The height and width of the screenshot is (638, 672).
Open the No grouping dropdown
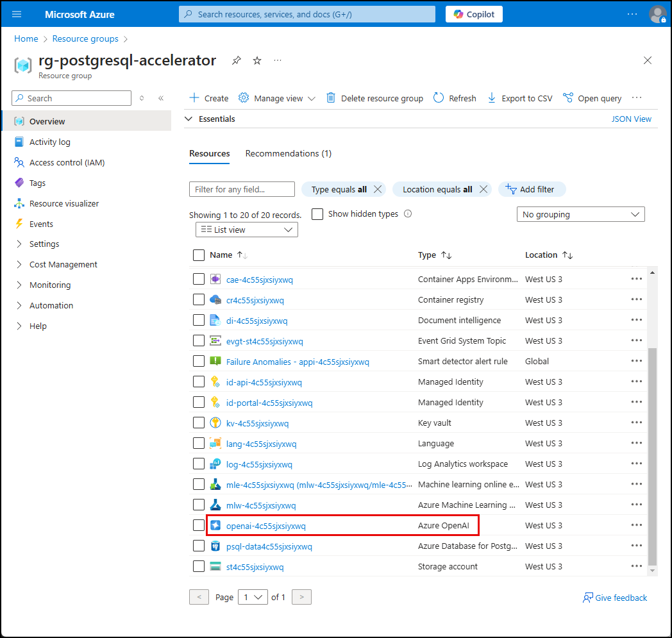point(580,214)
